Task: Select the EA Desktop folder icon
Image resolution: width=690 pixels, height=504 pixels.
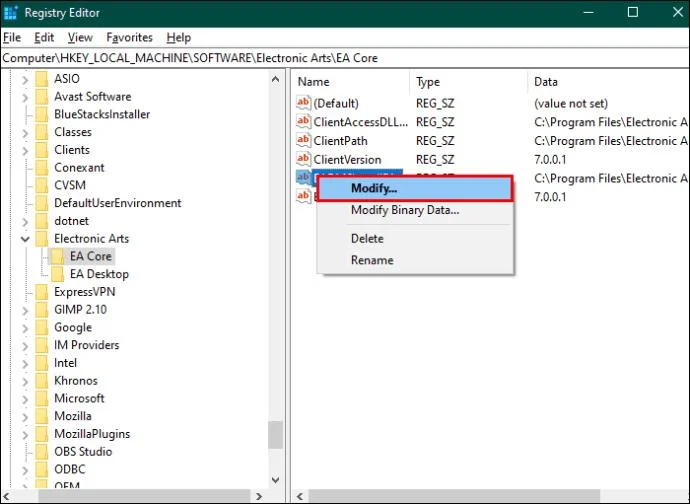Action: (x=58, y=274)
